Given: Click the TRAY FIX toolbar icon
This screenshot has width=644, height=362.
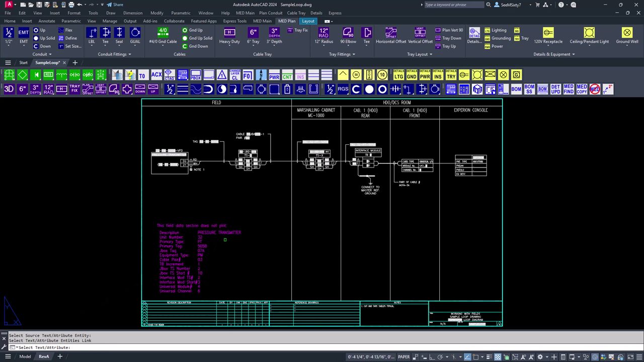Looking at the screenshot, I should [x=74, y=89].
